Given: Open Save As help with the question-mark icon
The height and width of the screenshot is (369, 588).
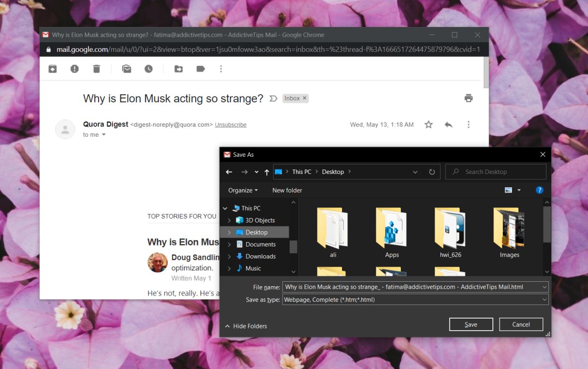Looking at the screenshot, I should point(539,190).
